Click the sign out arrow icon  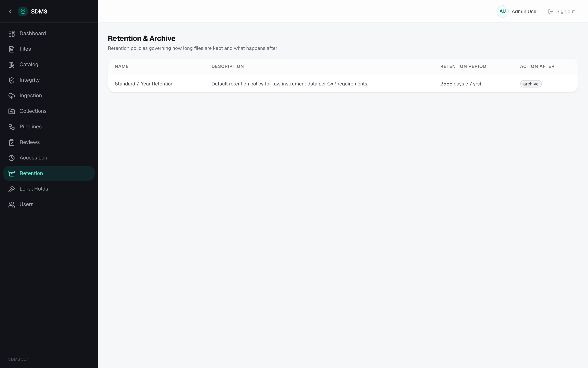point(551,11)
